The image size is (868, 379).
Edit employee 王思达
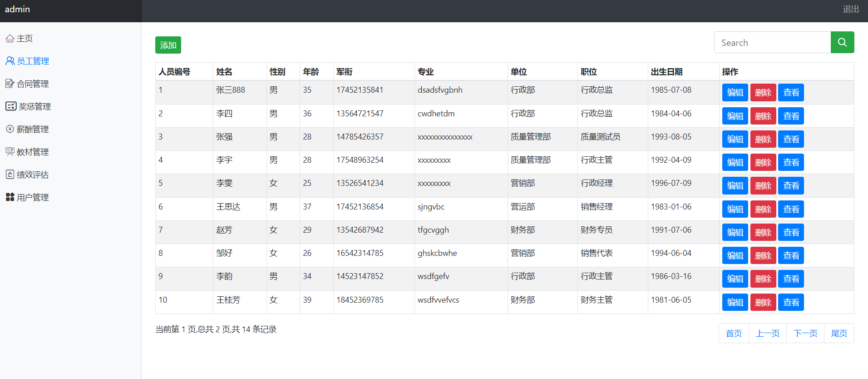pos(735,209)
